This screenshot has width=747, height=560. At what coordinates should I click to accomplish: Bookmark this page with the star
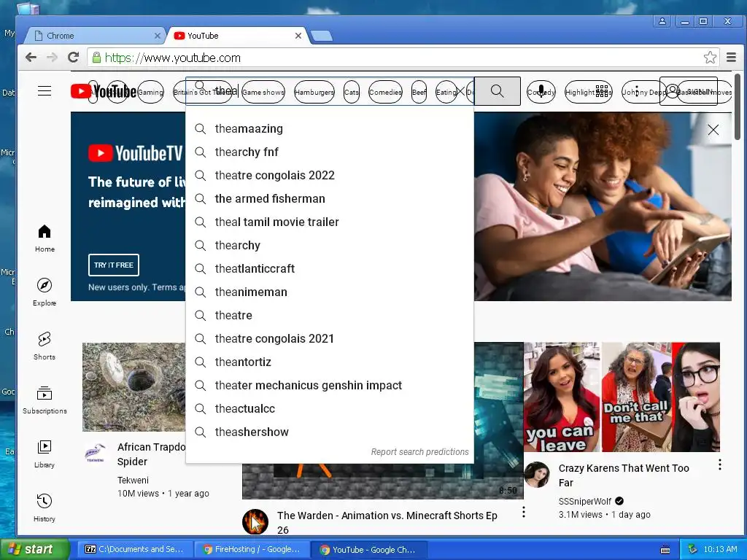coord(710,58)
